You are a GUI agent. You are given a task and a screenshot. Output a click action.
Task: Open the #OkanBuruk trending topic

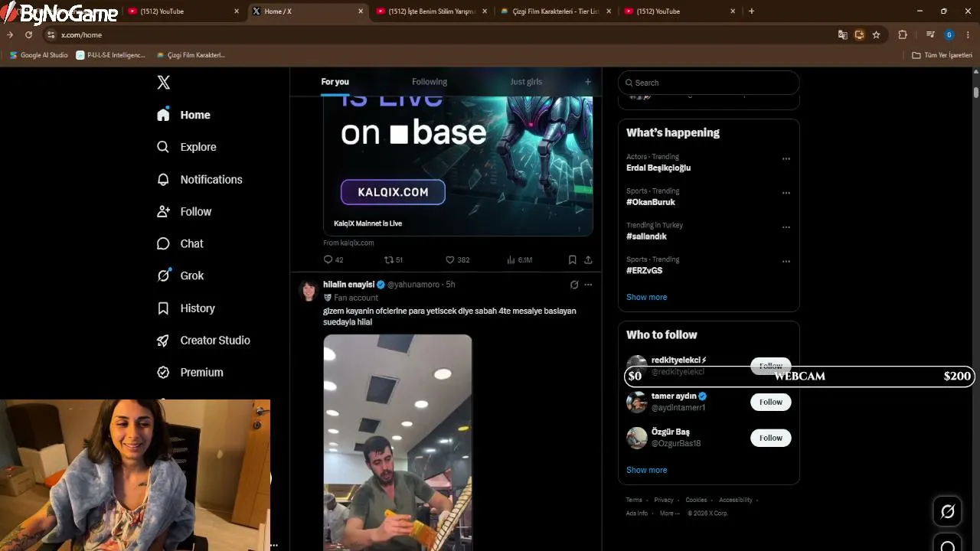[650, 202]
